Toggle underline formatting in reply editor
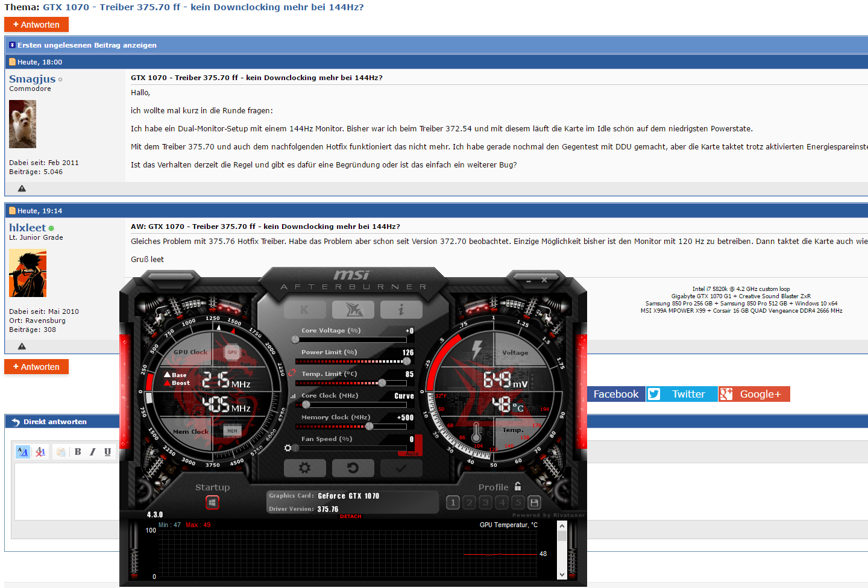The height and width of the screenshot is (588, 868). 108,452
